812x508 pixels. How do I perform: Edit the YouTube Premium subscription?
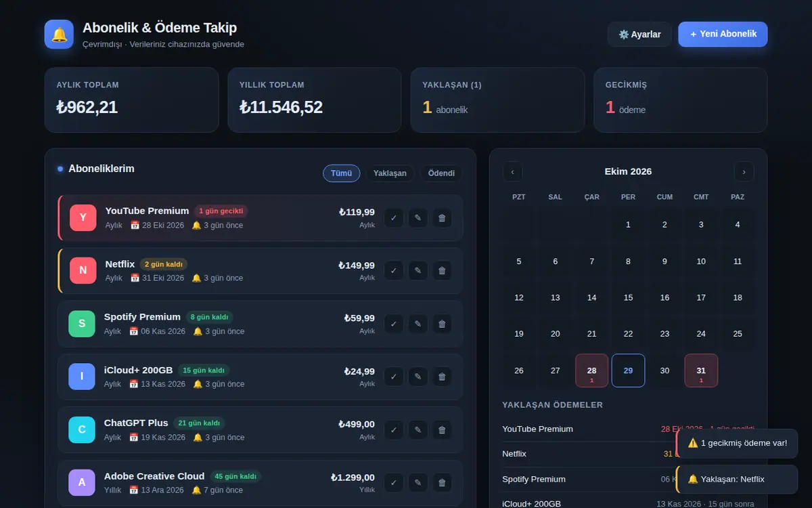point(418,218)
